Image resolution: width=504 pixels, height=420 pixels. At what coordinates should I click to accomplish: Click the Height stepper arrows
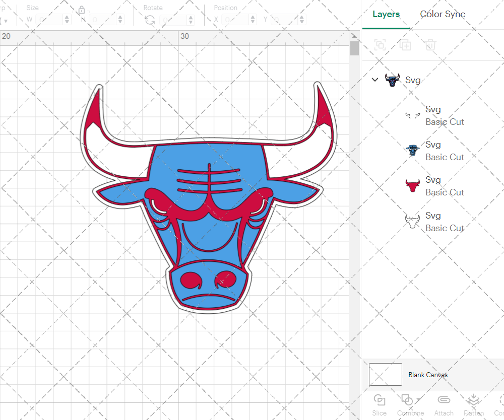pos(120,20)
